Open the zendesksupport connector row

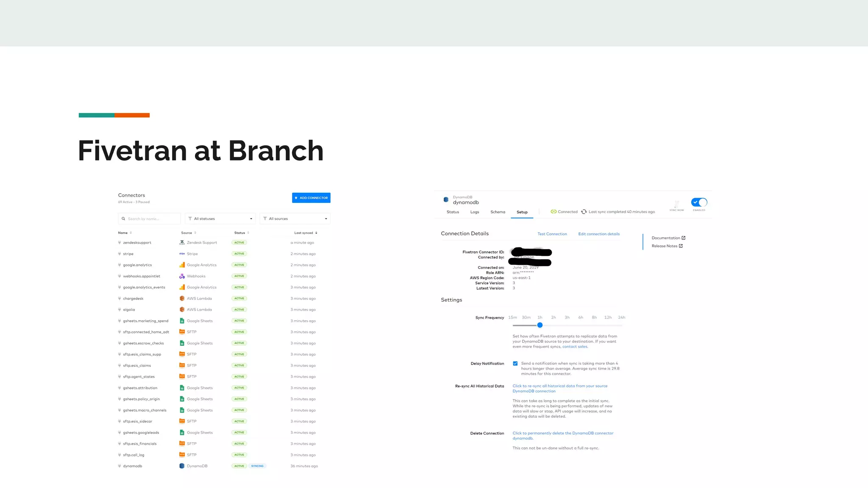(224, 243)
